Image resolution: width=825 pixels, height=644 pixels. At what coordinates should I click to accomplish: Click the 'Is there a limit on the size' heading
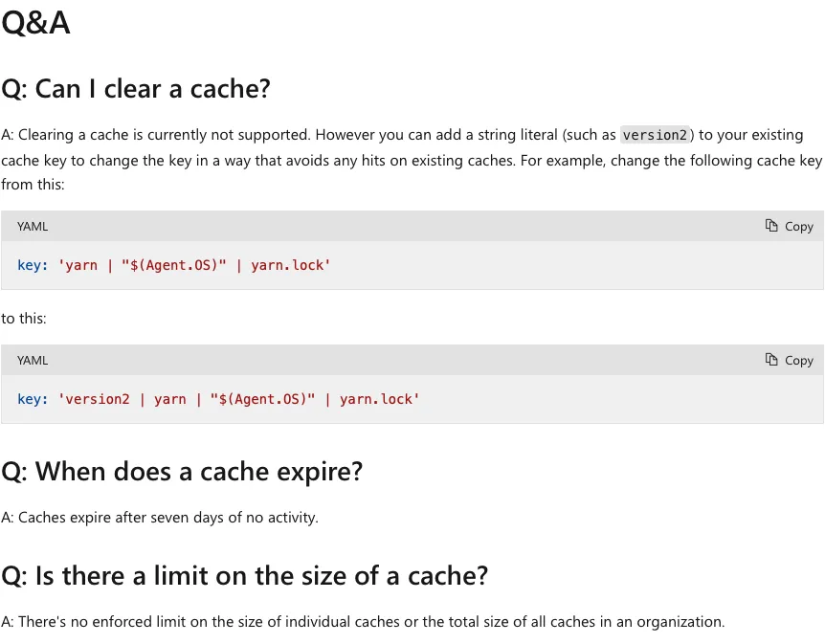(x=245, y=576)
